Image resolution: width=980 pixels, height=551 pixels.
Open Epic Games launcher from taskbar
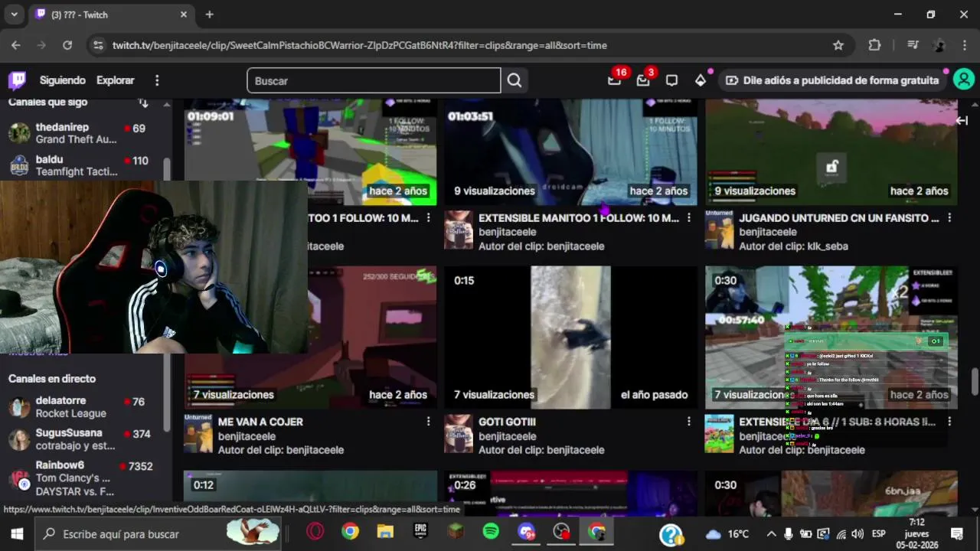tap(420, 532)
